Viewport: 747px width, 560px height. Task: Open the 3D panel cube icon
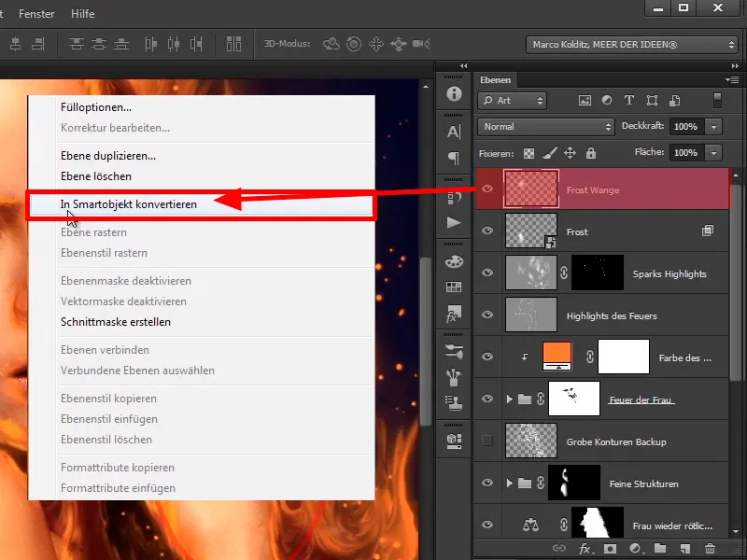pos(454,441)
